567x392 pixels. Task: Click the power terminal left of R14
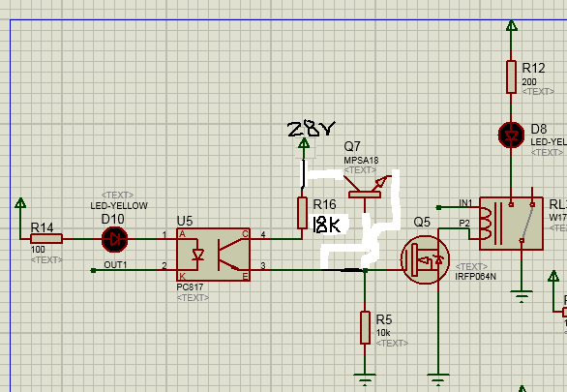click(x=20, y=203)
